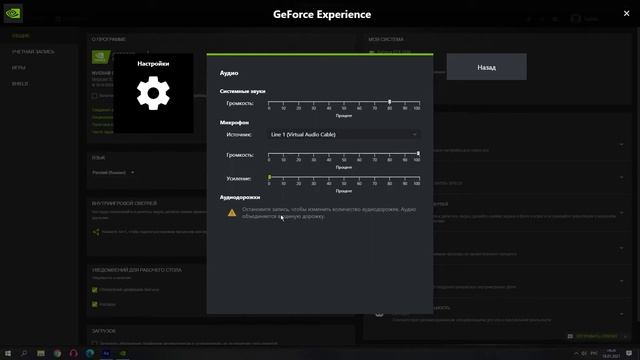This screenshot has height=360, width=640.
Task: Open the Русский language dropdown
Action: coord(113,173)
